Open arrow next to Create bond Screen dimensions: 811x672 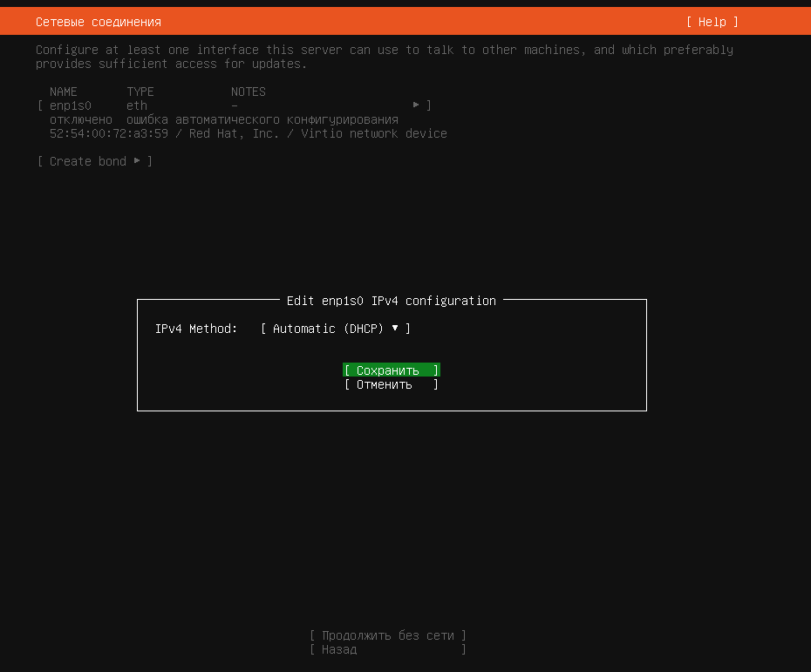pos(137,160)
